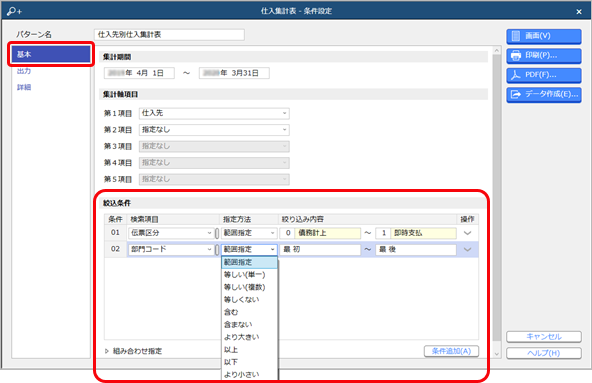The image size is (592, 383).
Task: Open the 第2項目 dropdown showing 指定なし
Action: 214,130
